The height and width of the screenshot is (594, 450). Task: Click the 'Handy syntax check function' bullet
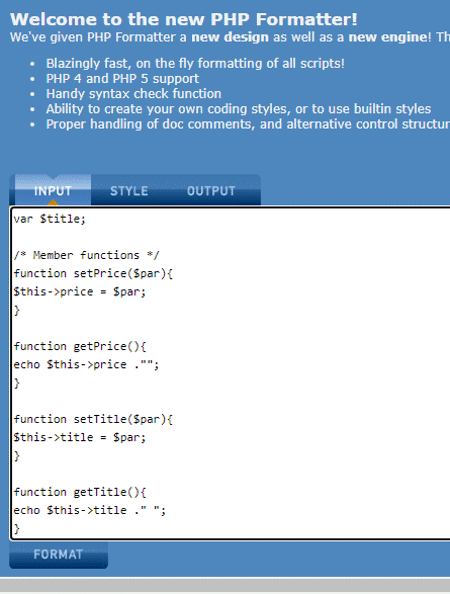[x=133, y=94]
